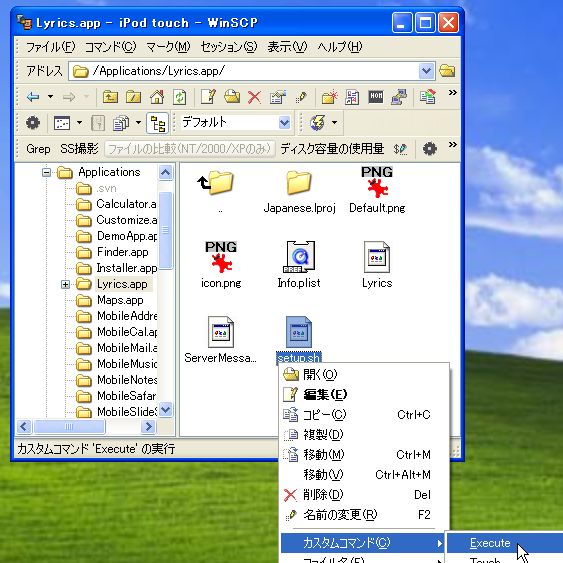Open the session icon dropdown arrow

coord(335,123)
